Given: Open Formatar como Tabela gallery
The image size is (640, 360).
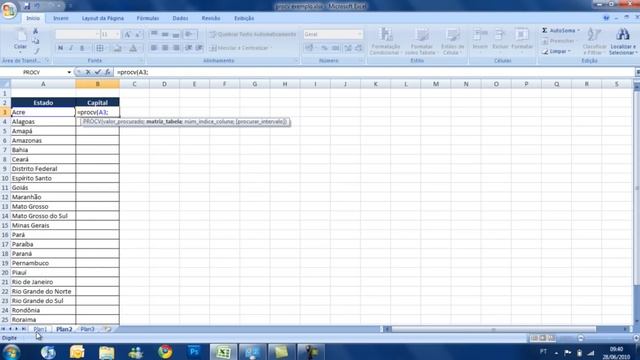Looking at the screenshot, I should (421, 41).
